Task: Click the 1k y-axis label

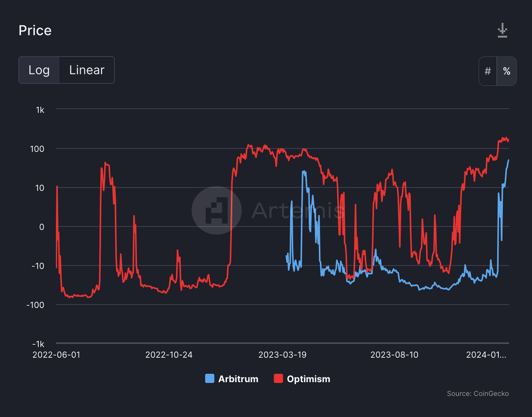Action: click(40, 110)
